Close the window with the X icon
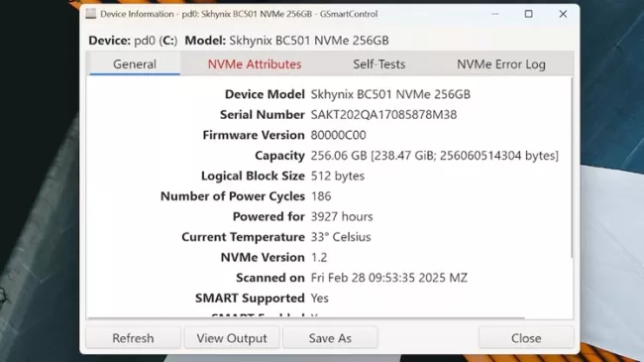 [x=563, y=14]
